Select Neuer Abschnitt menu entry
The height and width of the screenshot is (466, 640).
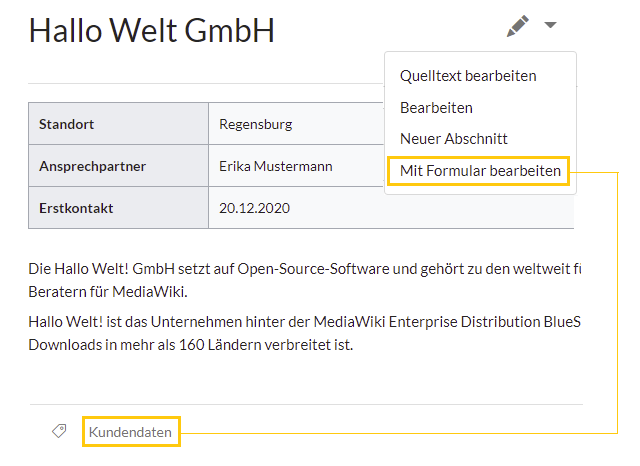[453, 139]
